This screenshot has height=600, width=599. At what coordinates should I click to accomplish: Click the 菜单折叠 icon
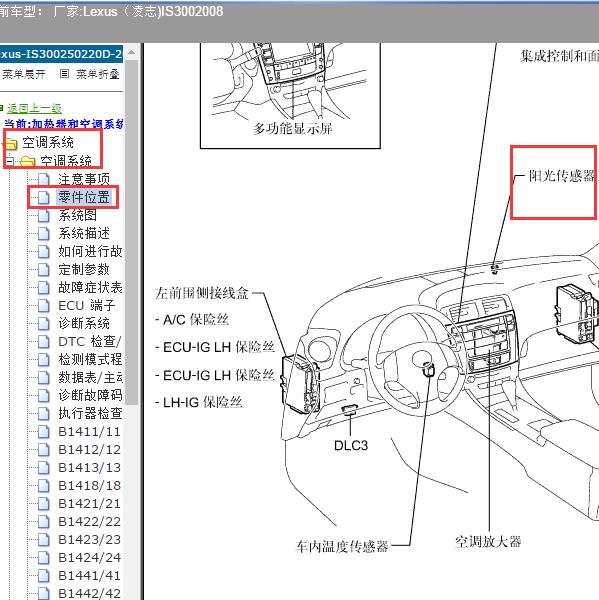click(x=64, y=73)
